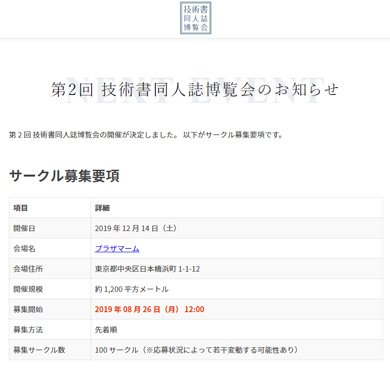Image resolution: width=390 pixels, height=372 pixels.
Task: Select the 会場名 row label
Action: pos(24,249)
